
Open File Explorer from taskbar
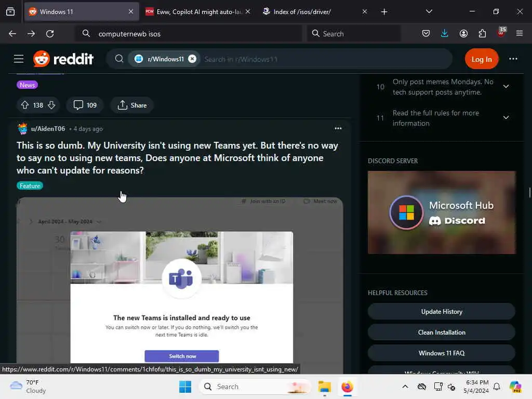pos(324,387)
